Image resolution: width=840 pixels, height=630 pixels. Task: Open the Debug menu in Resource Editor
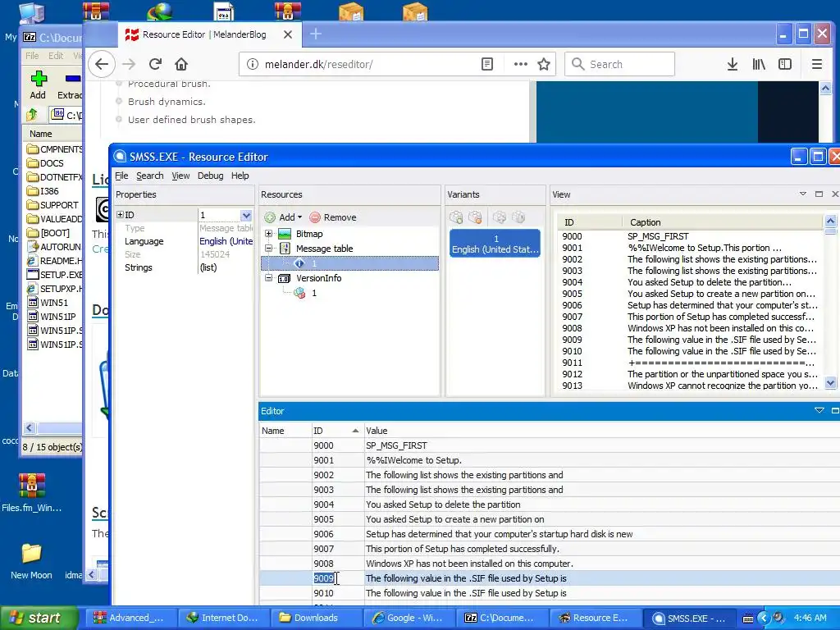(210, 176)
